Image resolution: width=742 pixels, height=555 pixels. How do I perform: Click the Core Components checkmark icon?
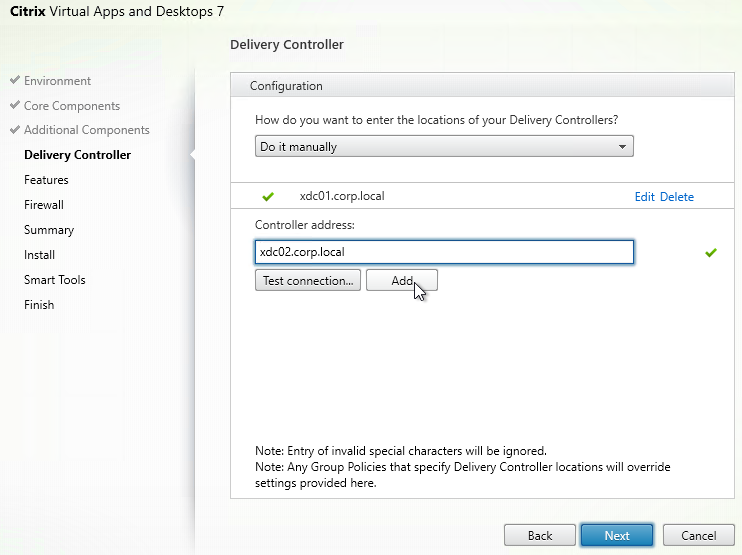coord(15,105)
